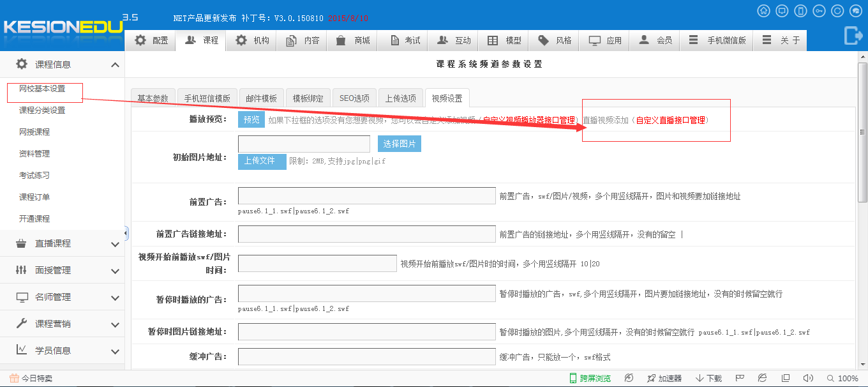This screenshot has height=387, width=868.
Task: Select 课程分类设置 in the sidebar
Action: [42, 110]
